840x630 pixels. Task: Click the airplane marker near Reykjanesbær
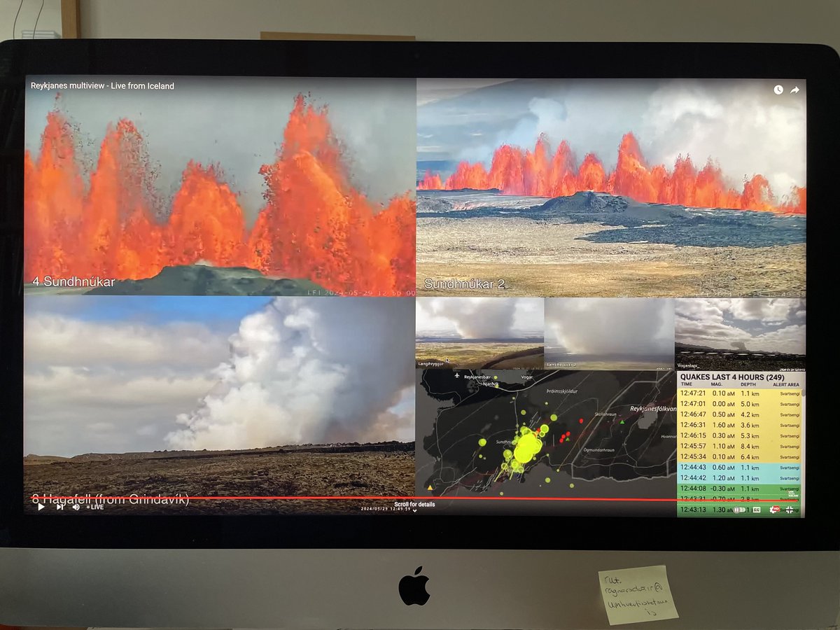coord(457,375)
